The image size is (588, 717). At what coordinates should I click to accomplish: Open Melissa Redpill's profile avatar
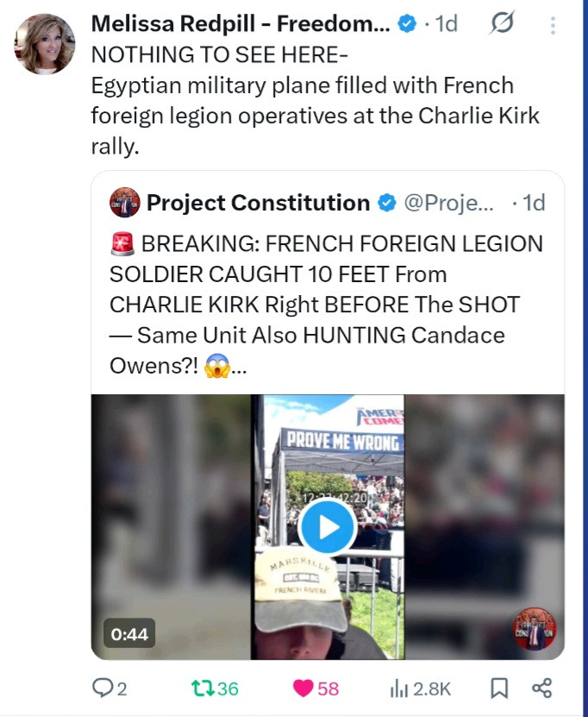(x=45, y=44)
